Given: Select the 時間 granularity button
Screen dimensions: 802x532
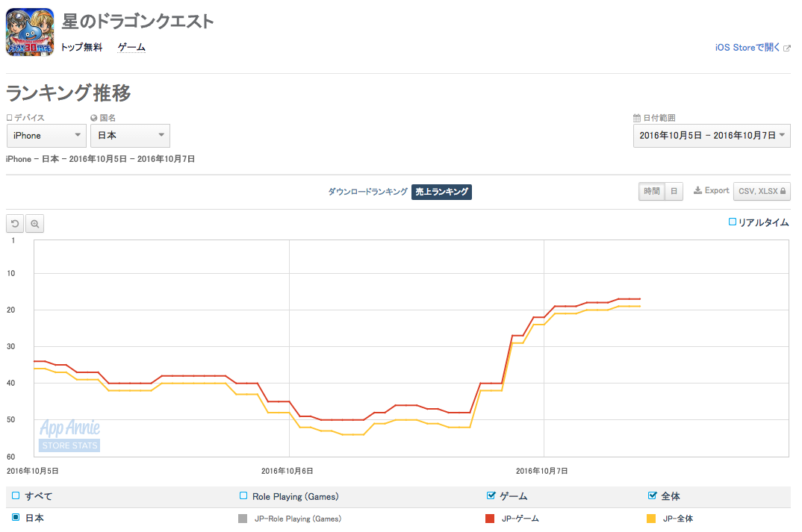Looking at the screenshot, I should (x=652, y=191).
